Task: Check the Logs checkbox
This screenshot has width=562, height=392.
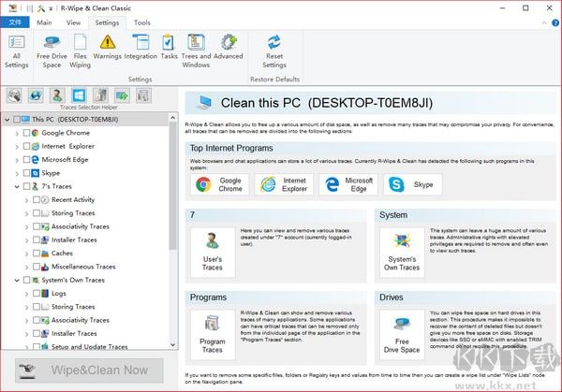Action: 37,293
